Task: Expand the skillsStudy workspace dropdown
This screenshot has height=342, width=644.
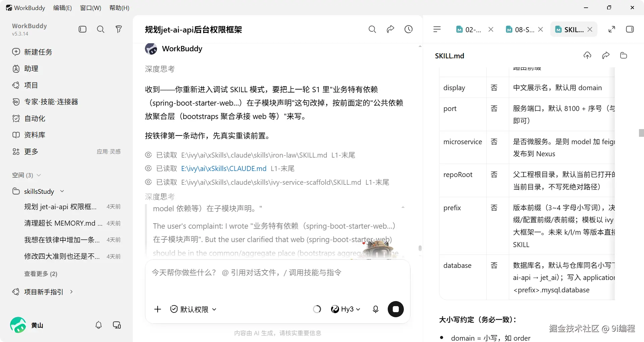Action: coord(62,191)
